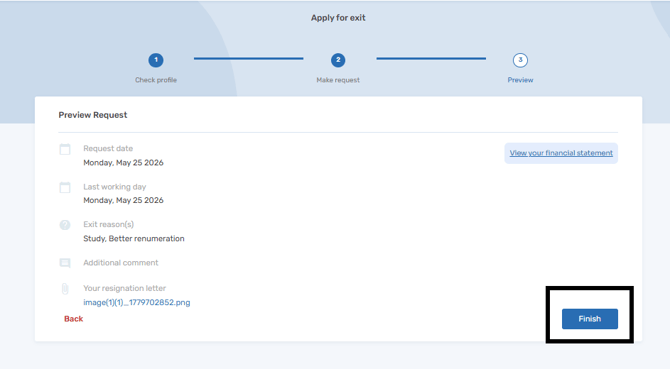
Task: Click the exit reasons text Study, Better renumeration
Action: click(x=134, y=238)
